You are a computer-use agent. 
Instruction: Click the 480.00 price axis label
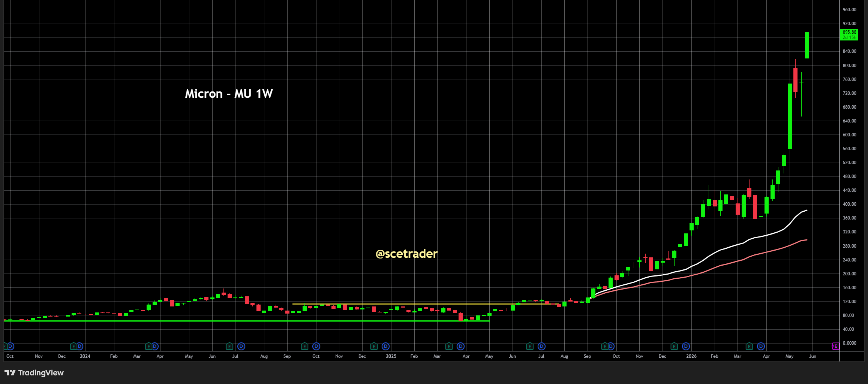click(849, 176)
